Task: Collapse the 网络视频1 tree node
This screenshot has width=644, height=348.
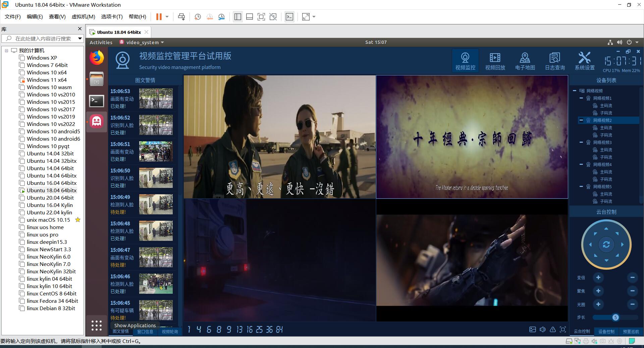Action: (581, 98)
